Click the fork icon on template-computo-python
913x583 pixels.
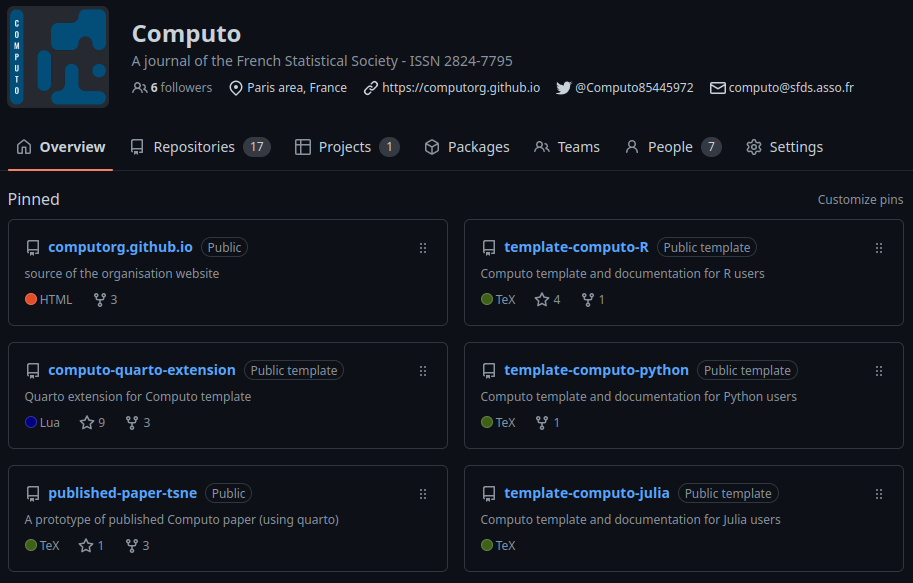(542, 422)
